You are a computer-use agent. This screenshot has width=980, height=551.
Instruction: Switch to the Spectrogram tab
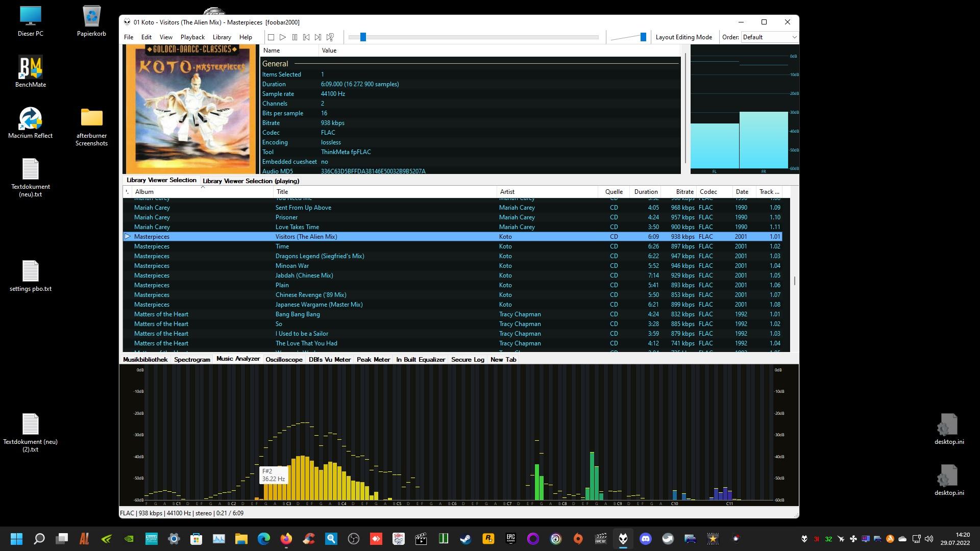192,360
